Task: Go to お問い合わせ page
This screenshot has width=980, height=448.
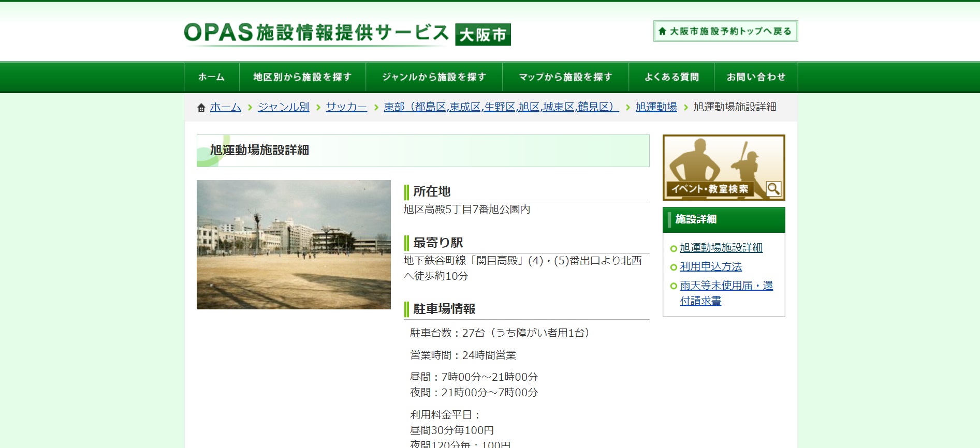Action: (755, 77)
